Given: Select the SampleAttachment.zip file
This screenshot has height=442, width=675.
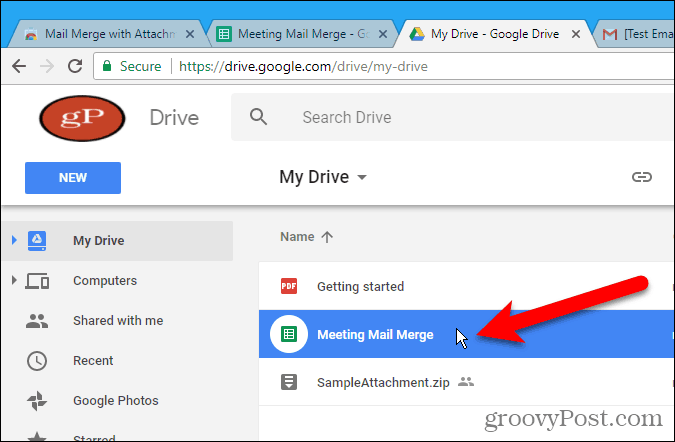Looking at the screenshot, I should click(467, 382).
